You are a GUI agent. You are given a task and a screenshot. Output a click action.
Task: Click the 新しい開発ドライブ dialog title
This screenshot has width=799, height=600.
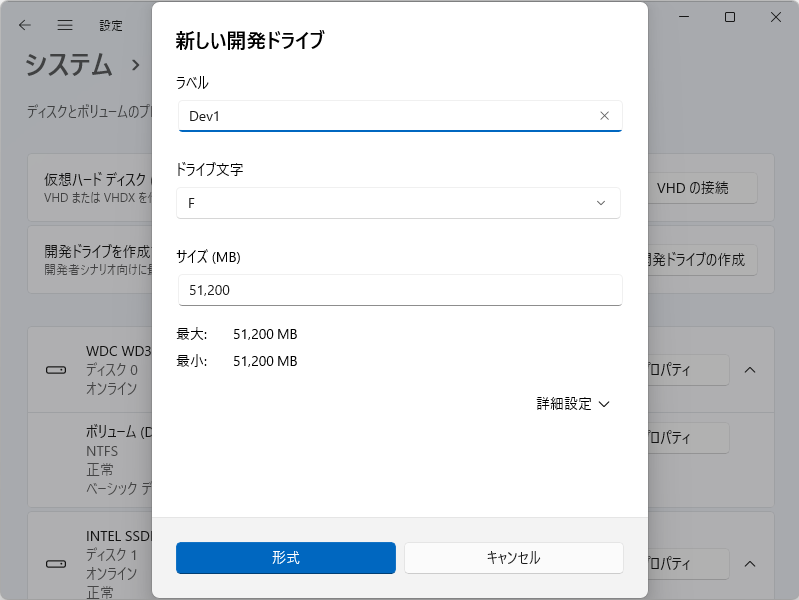pos(250,41)
